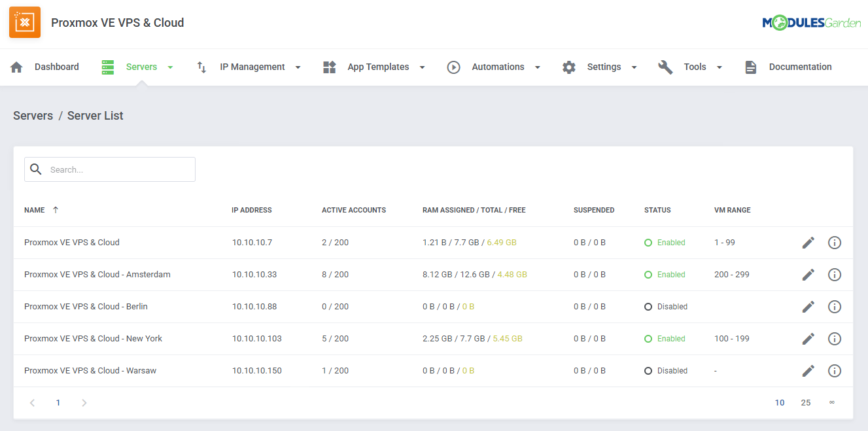Open the Dashboard menu item
Viewport: 868px width, 431px height.
(57, 67)
